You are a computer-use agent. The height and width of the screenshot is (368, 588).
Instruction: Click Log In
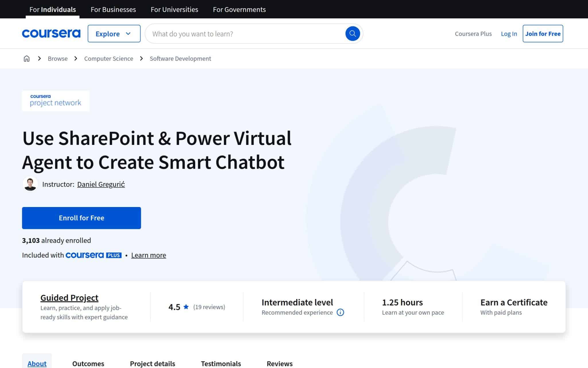coord(509,34)
